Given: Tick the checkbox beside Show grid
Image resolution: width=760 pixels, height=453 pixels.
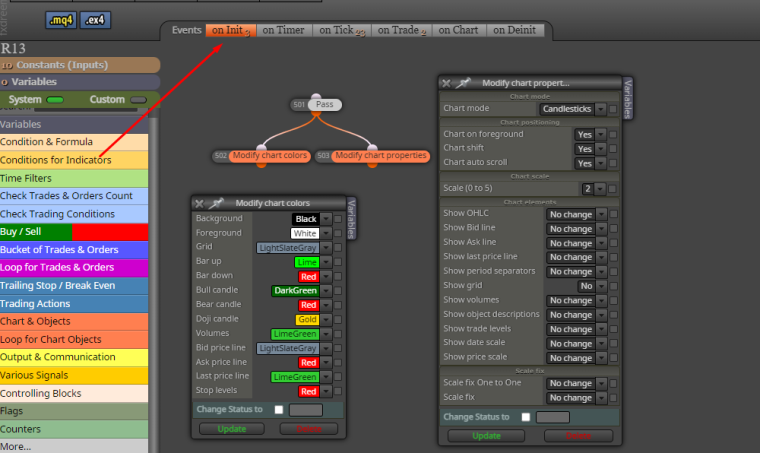Looking at the screenshot, I should (613, 286).
